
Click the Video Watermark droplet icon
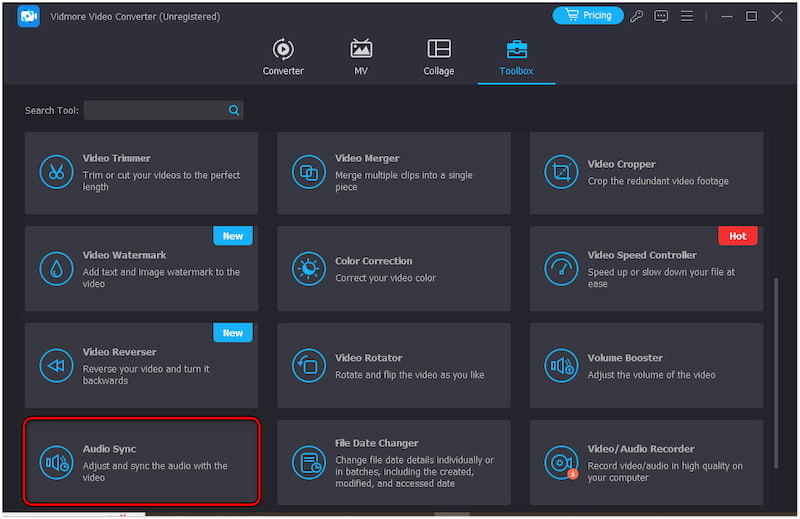(x=56, y=268)
